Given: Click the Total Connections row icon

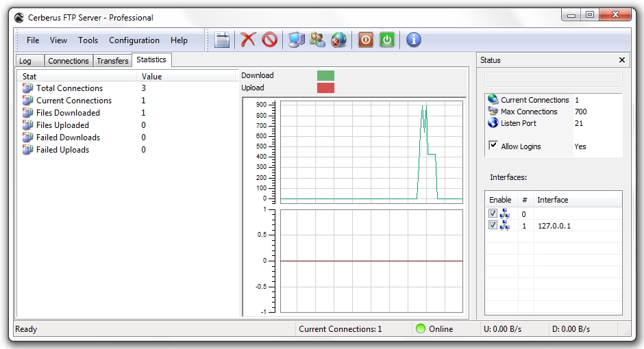Looking at the screenshot, I should pos(27,88).
